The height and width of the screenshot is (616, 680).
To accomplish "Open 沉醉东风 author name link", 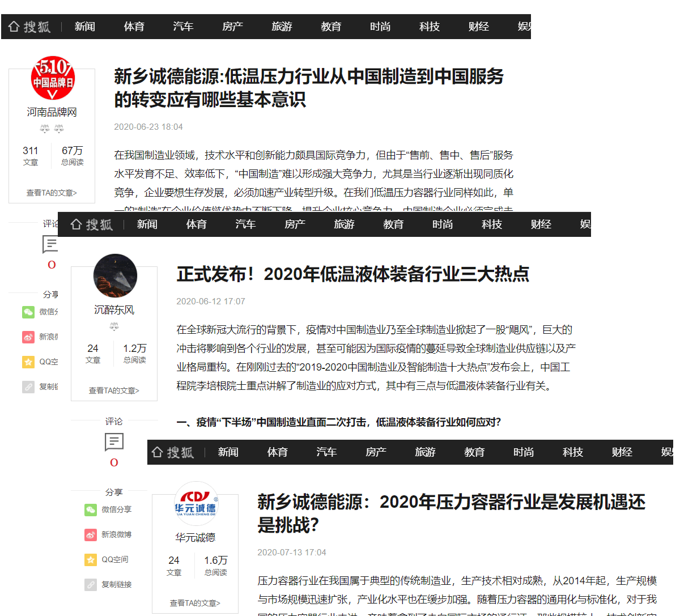I will (114, 310).
